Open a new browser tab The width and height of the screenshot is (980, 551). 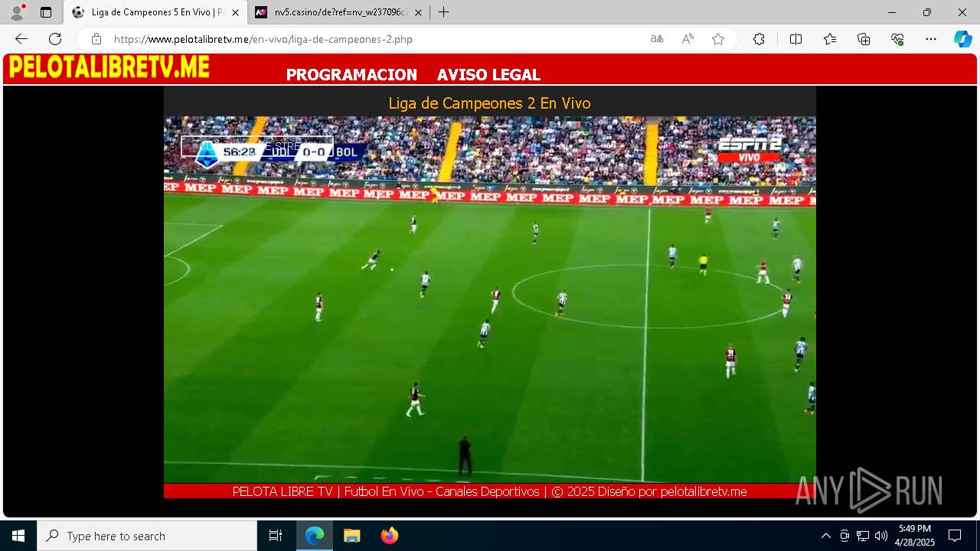pyautogui.click(x=443, y=12)
